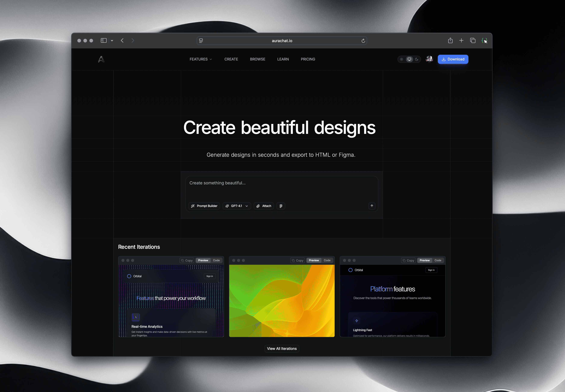Click the 'Platform features' heading text
This screenshot has height=392, width=565.
point(393,289)
